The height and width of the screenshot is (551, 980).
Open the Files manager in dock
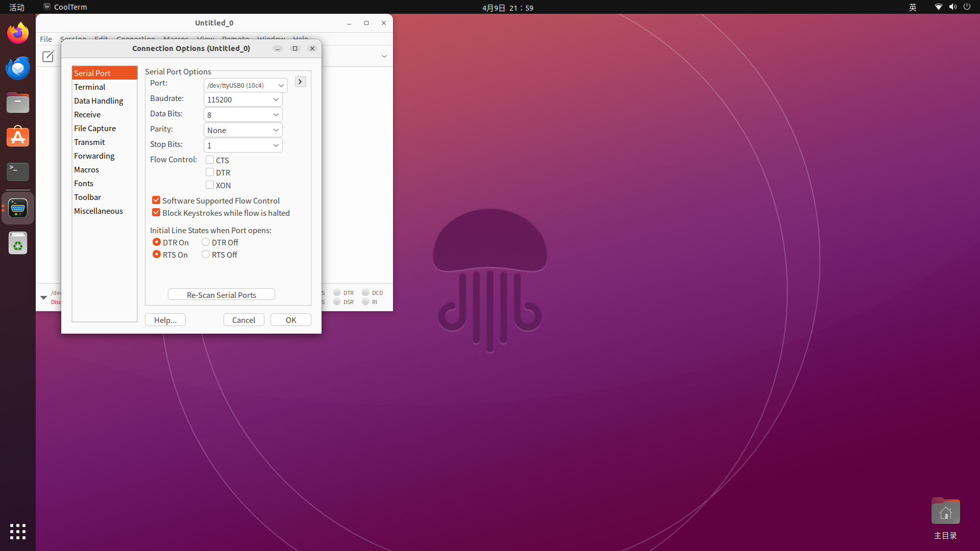click(x=18, y=103)
